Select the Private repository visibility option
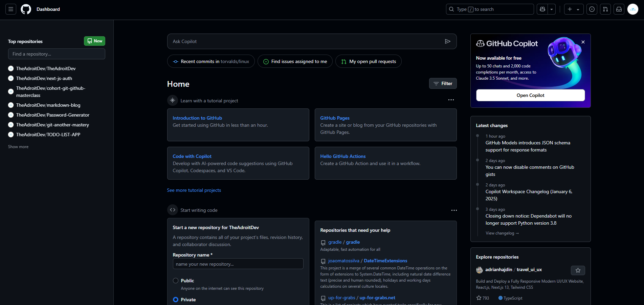This screenshot has width=644, height=305. [176, 300]
